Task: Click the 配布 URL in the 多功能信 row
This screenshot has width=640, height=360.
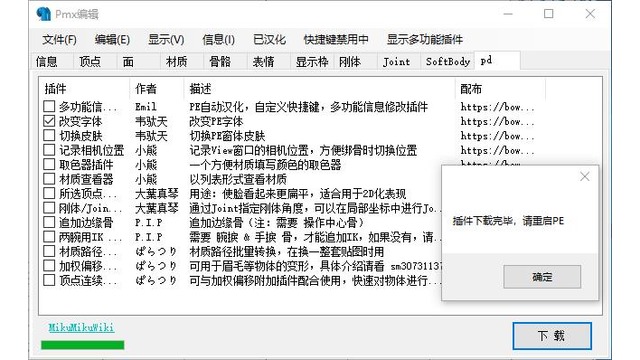Action: (497, 107)
